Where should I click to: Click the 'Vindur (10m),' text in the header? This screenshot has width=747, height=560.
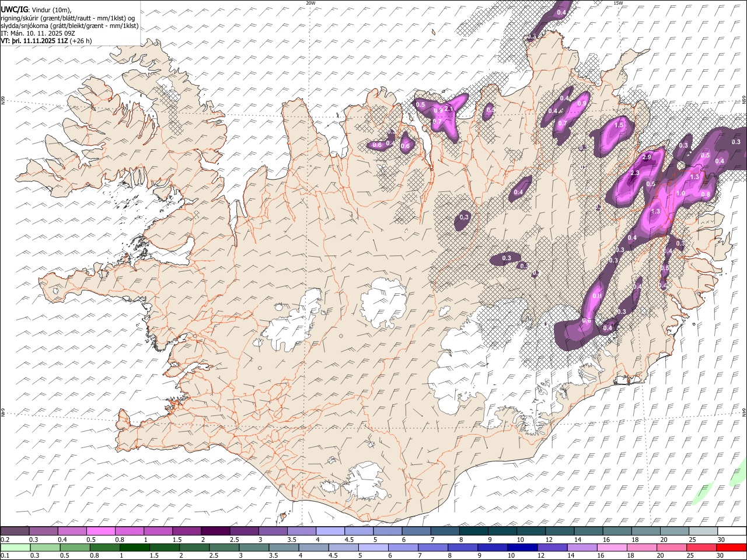[51, 10]
